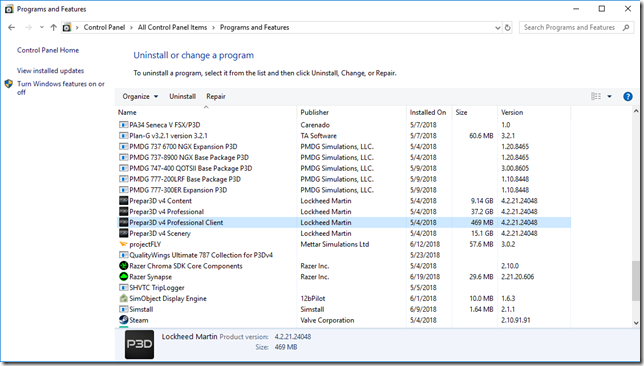
Task: Click the Prepar3D v4 Content icon
Action: [123, 201]
